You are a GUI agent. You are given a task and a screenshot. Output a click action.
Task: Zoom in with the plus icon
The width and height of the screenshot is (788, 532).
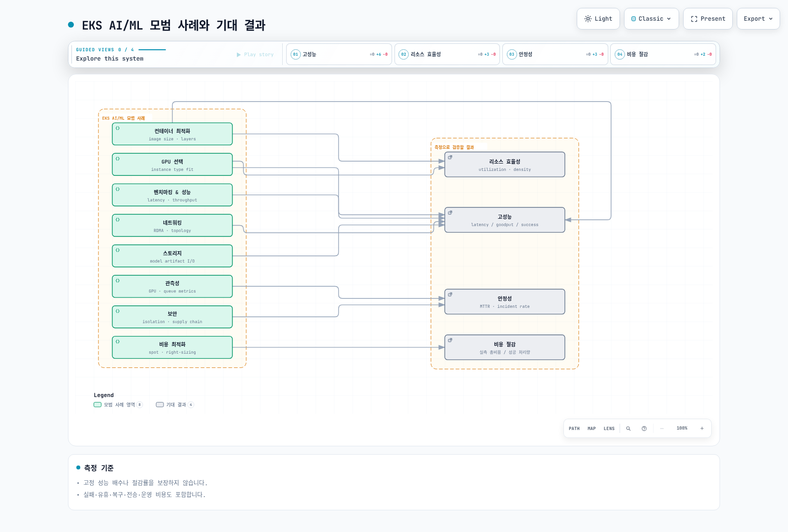click(702, 429)
